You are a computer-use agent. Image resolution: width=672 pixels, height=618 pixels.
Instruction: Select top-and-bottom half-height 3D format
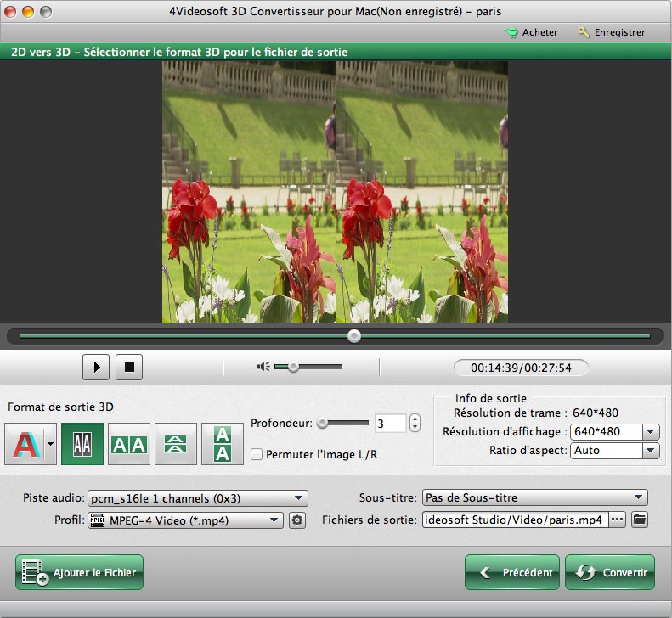coord(176,443)
